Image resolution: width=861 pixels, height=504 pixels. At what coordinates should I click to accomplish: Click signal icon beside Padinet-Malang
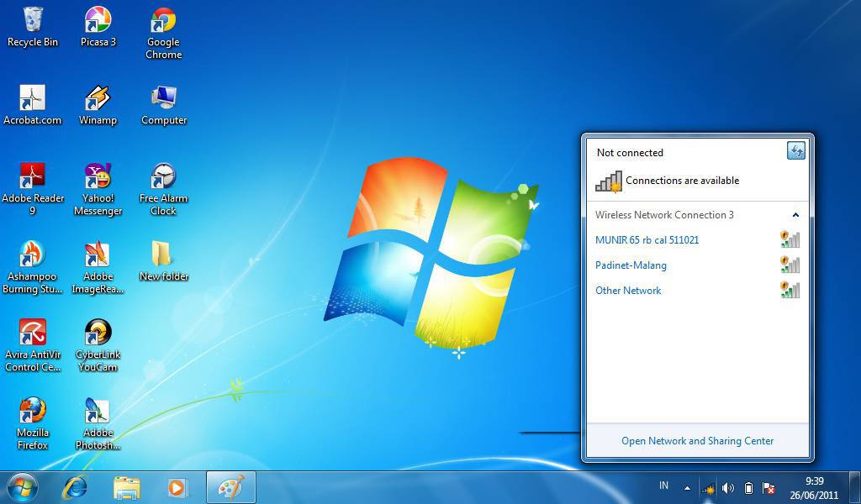click(790, 265)
